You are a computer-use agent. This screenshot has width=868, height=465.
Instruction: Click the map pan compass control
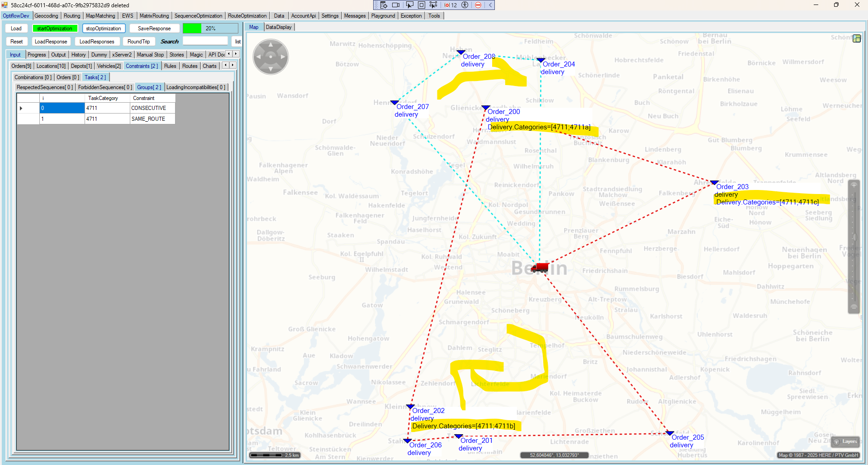pos(270,57)
